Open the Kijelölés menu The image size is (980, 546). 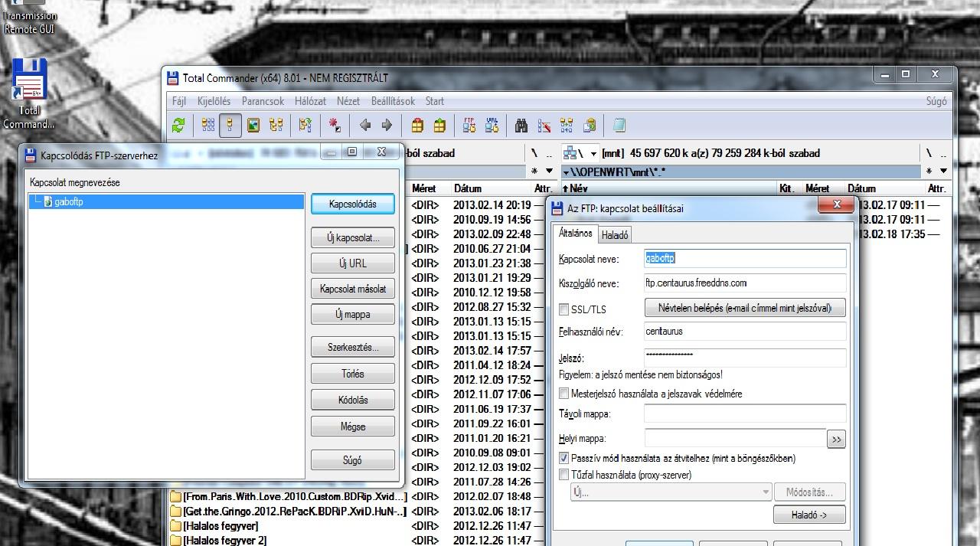click(x=214, y=101)
